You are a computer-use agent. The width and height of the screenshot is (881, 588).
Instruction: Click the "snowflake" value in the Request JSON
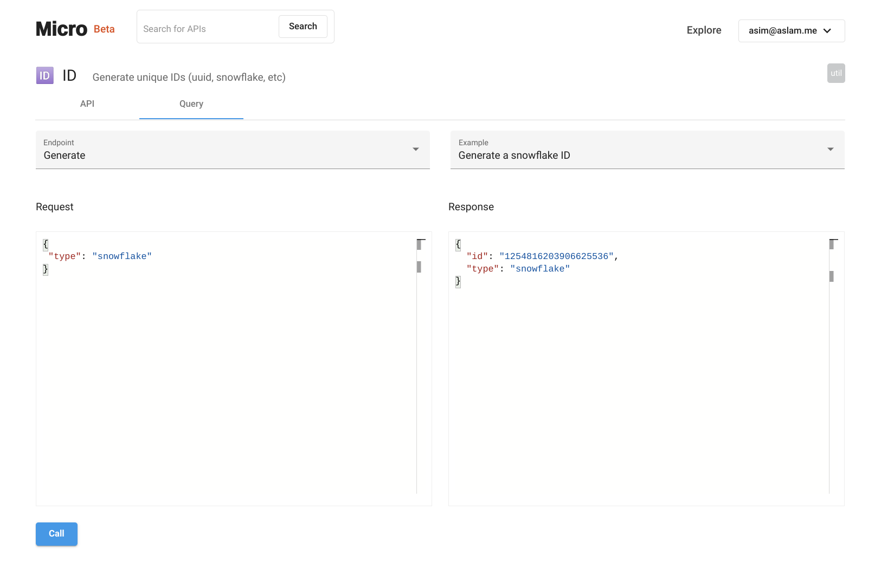click(122, 256)
